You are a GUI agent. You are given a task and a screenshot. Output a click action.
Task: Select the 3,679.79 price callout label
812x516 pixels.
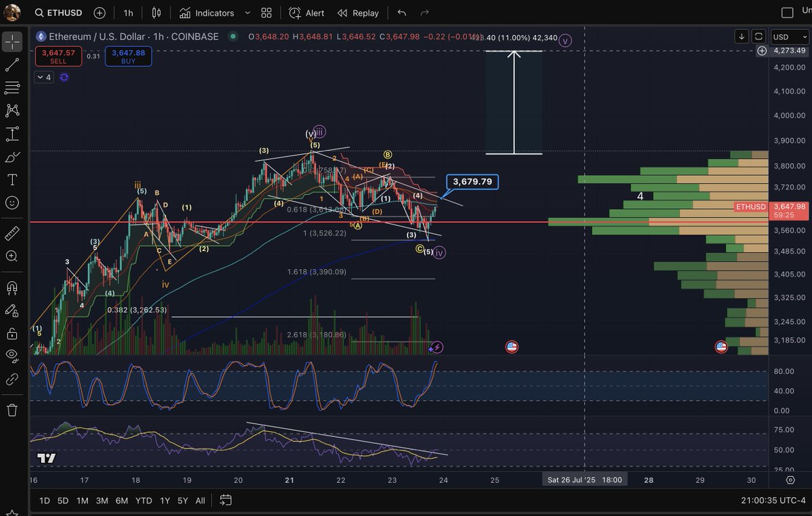(x=472, y=181)
